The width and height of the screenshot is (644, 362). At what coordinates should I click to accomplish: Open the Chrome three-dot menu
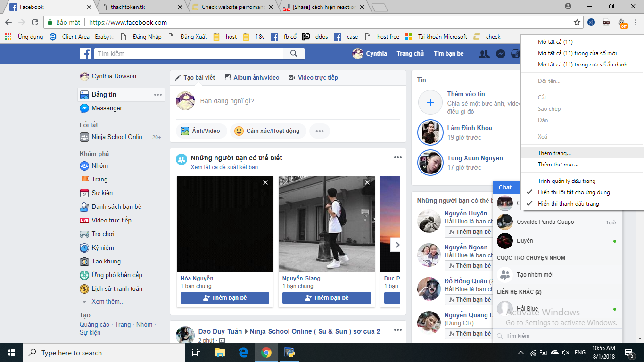(636, 22)
